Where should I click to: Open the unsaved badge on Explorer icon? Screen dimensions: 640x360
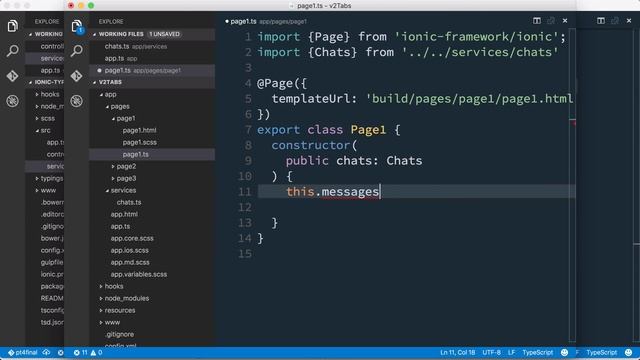click(x=80, y=30)
